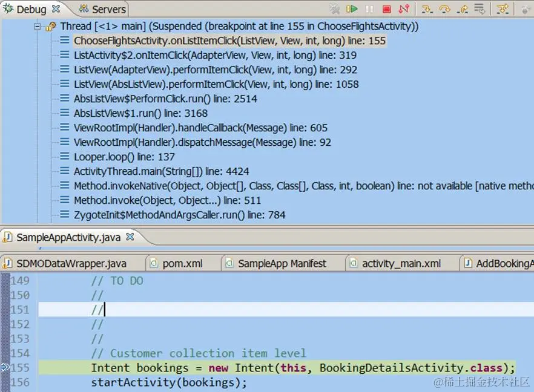
Task: Close the SampleAppActivity.java tab
Action: (x=130, y=237)
